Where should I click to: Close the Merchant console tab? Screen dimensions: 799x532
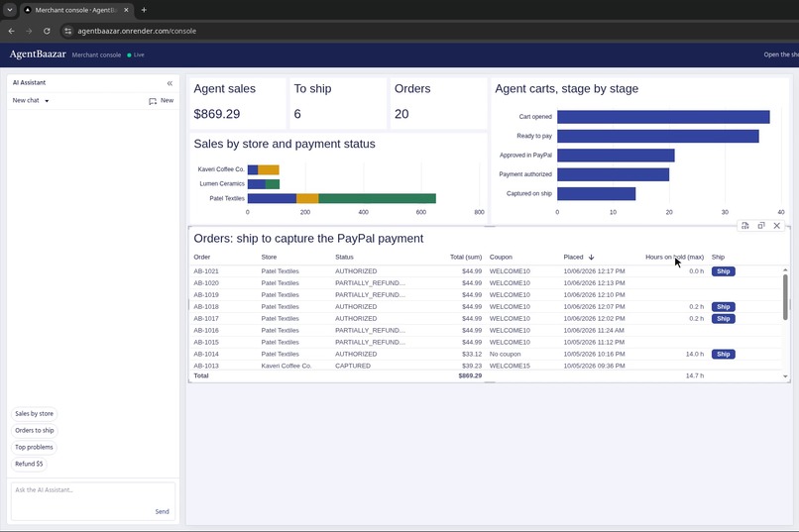click(x=126, y=10)
